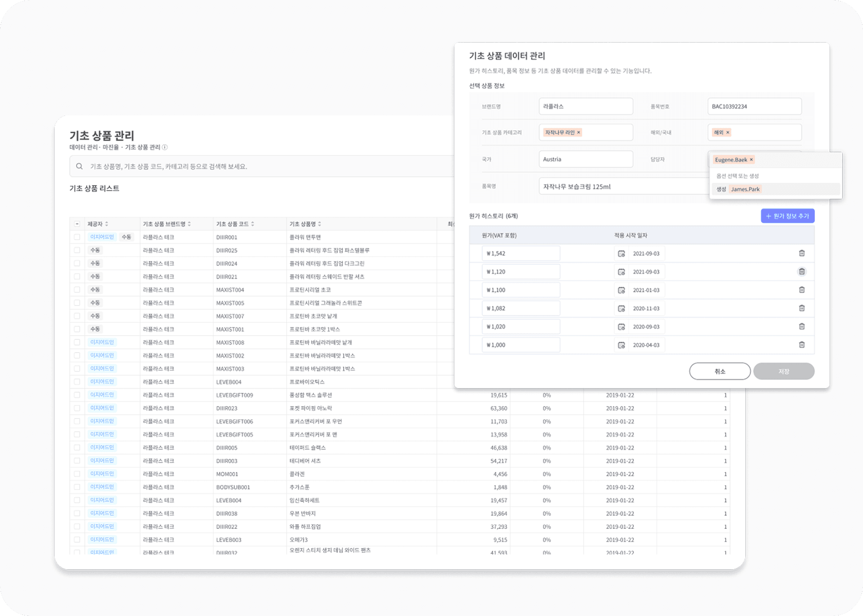Sort by 기초 상품 코드 column
The image size is (863, 616).
coord(252,224)
